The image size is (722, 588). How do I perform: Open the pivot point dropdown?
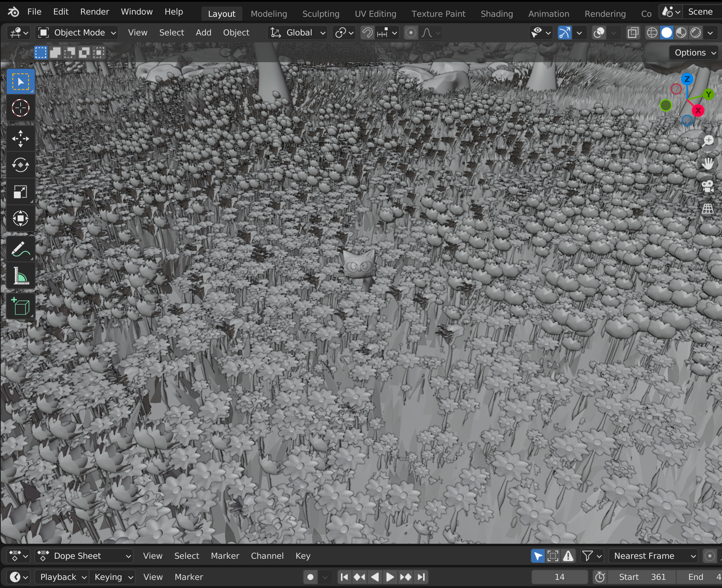point(344,33)
